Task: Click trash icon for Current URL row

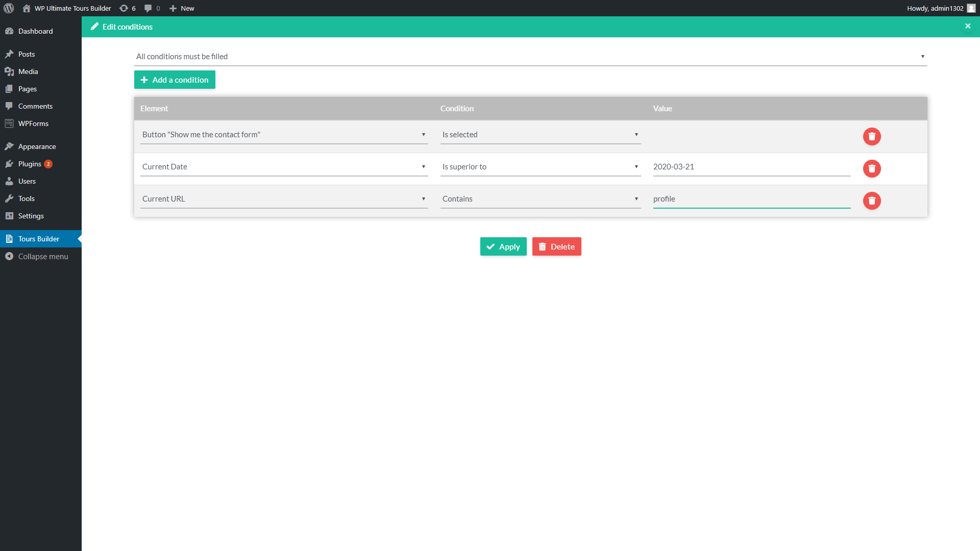Action: (872, 201)
